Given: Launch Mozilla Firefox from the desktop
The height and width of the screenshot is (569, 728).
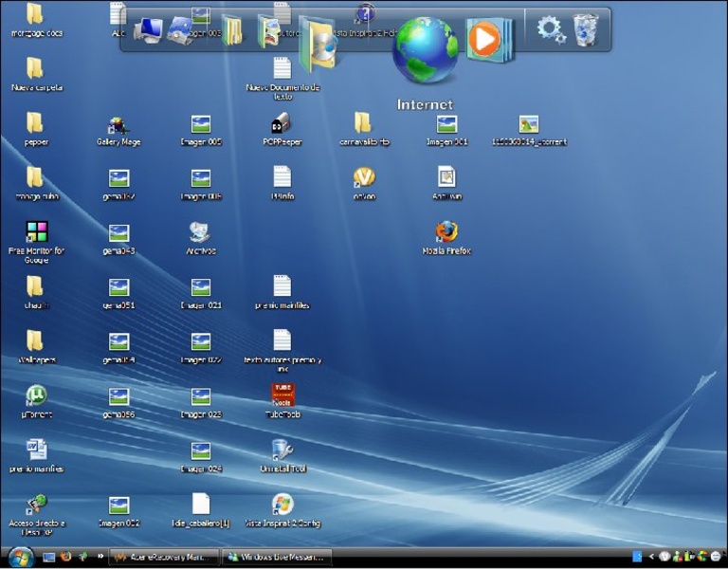Looking at the screenshot, I should click(446, 232).
